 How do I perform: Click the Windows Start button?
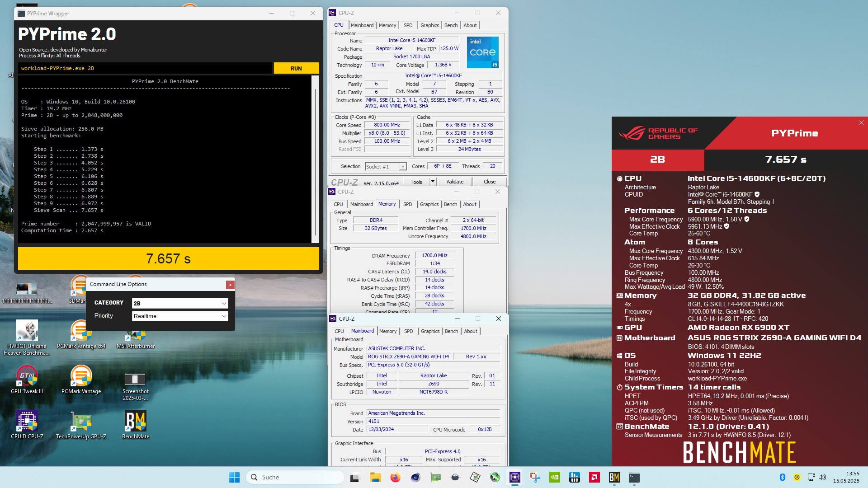coord(234,477)
